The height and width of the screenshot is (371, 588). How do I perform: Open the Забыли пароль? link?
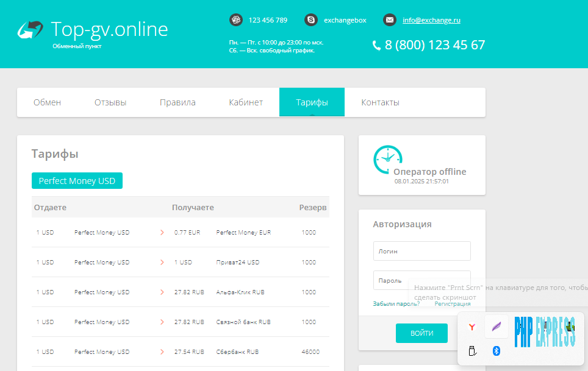point(396,304)
